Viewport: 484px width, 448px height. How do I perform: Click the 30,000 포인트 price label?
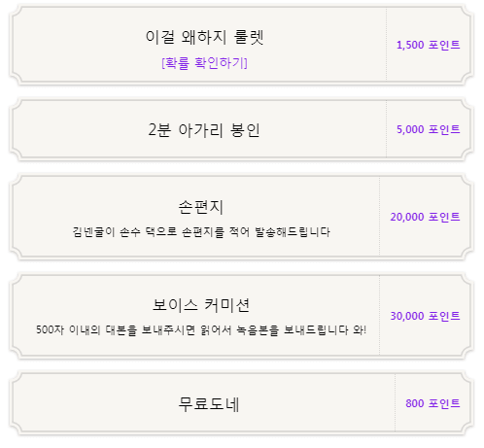425,316
